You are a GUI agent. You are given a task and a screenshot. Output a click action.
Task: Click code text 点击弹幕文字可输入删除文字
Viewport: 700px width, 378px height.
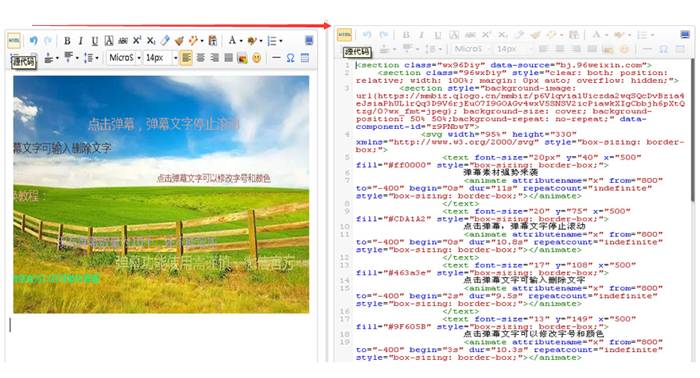point(524,280)
